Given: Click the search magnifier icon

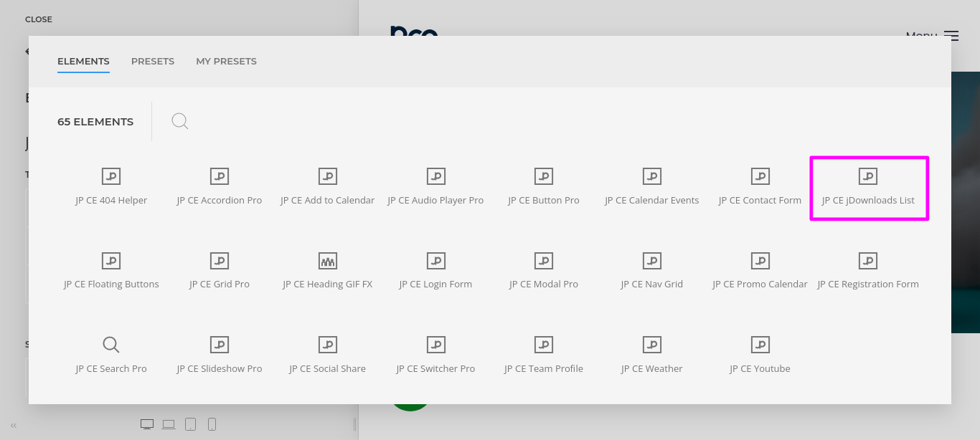Looking at the screenshot, I should pyautogui.click(x=180, y=121).
